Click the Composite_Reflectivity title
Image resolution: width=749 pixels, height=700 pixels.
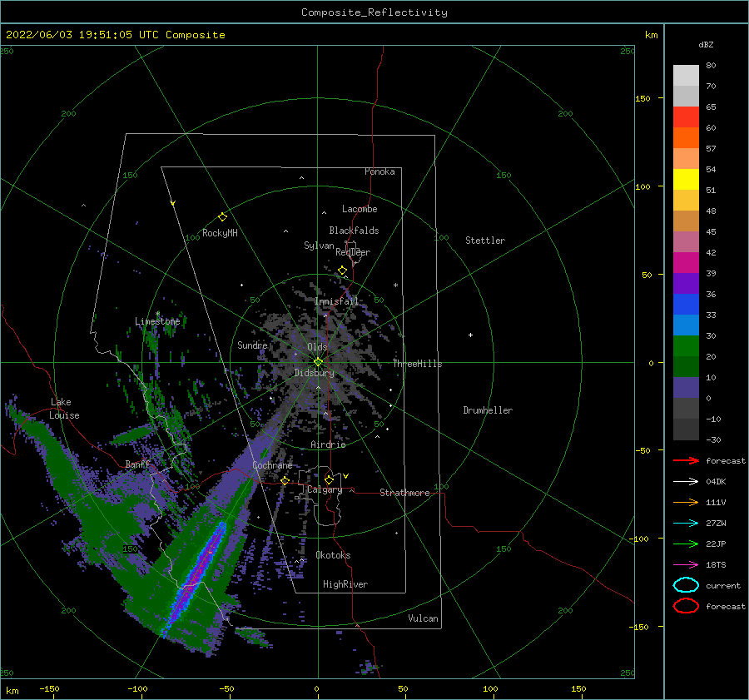[374, 12]
